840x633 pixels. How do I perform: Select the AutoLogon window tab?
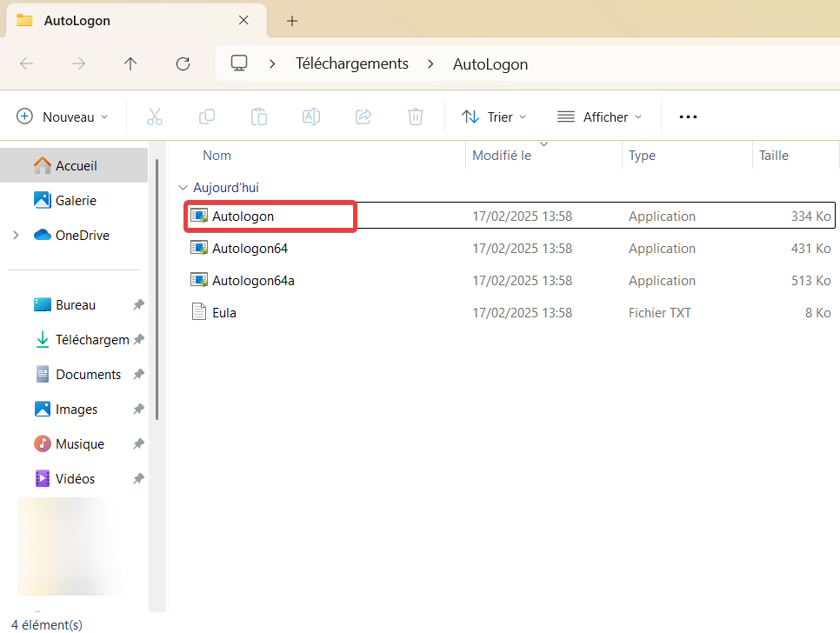pos(134,20)
